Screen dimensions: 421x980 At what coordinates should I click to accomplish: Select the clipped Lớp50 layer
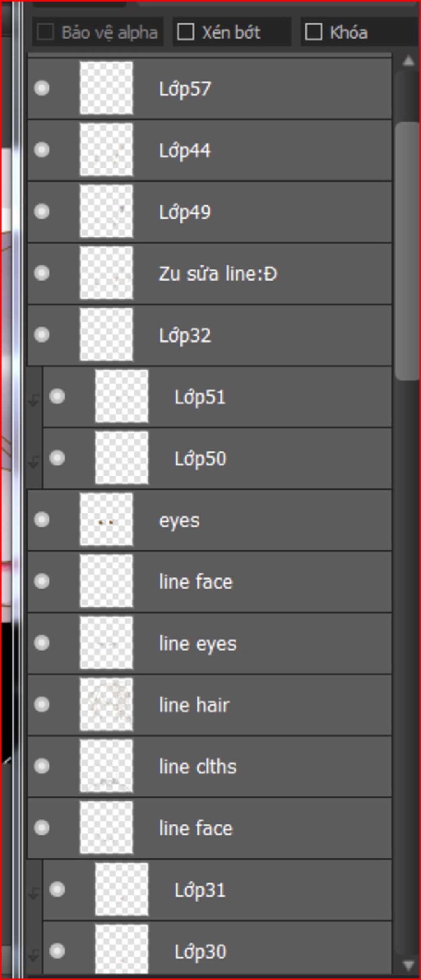click(x=200, y=459)
